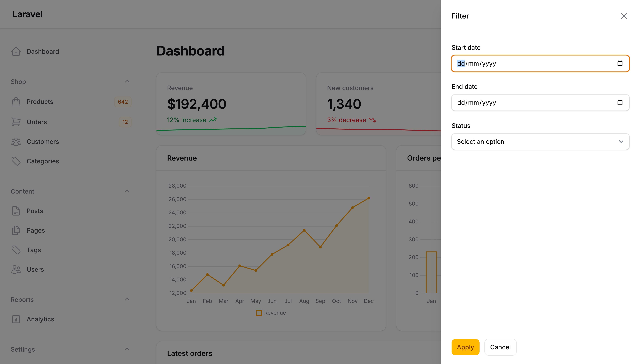Screen dimensions: 640x364
Task: Click the Revenue chart card heading
Action: (x=182, y=158)
